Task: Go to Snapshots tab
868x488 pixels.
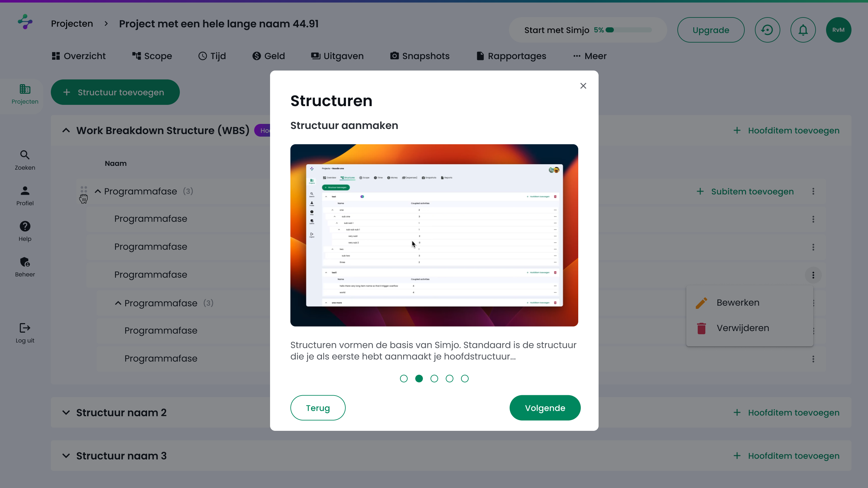Action: [419, 56]
